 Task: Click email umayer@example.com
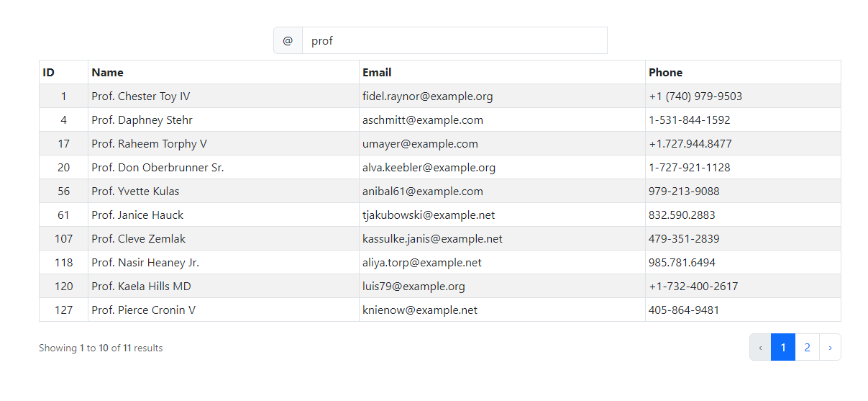coord(420,143)
